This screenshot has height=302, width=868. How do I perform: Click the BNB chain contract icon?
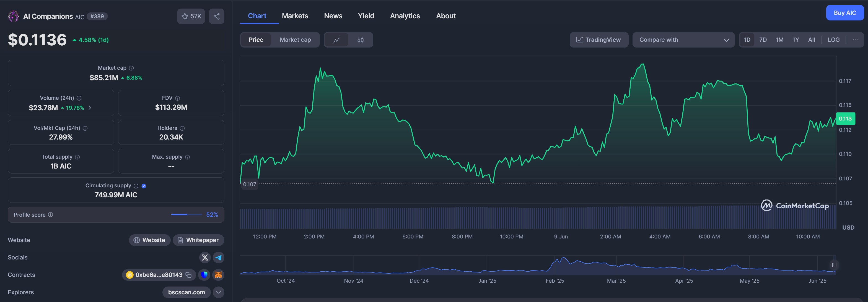tap(130, 275)
